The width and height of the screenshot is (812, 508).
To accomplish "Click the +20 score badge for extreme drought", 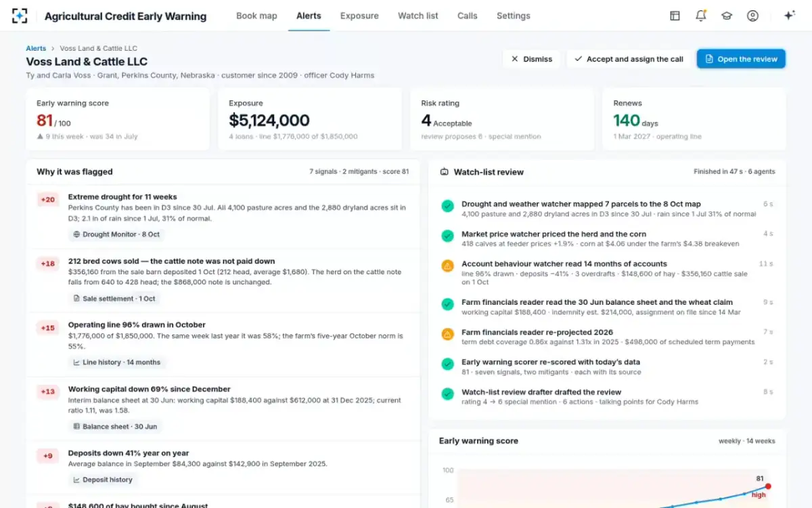I will [x=48, y=200].
